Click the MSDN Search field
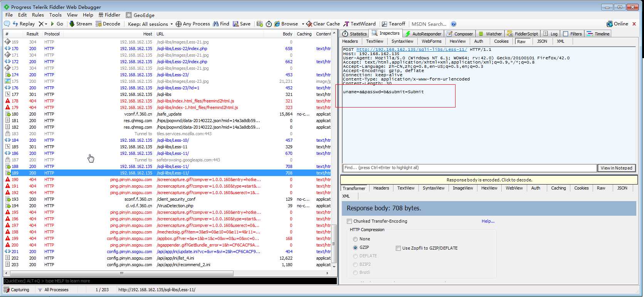The height and width of the screenshot is (297, 644). 429,24
